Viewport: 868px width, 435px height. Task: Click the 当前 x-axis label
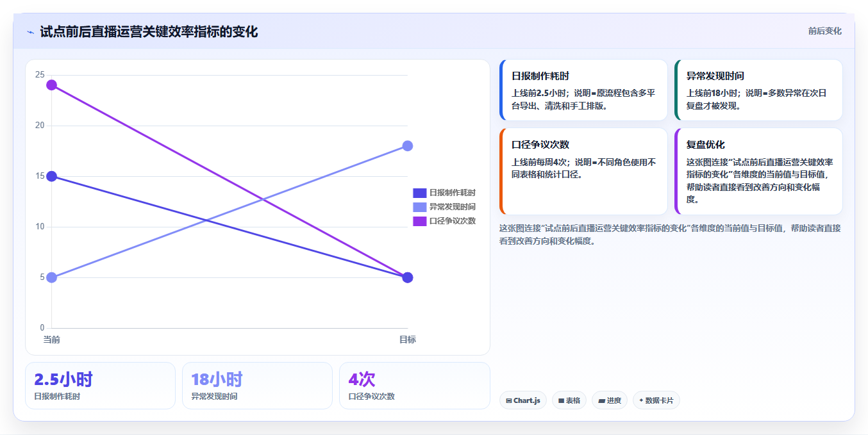pos(51,340)
